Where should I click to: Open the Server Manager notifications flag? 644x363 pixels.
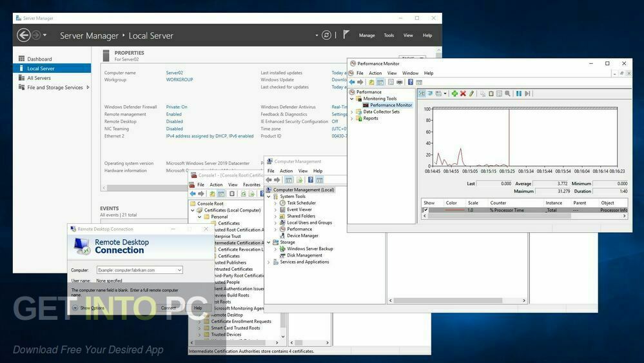(346, 34)
